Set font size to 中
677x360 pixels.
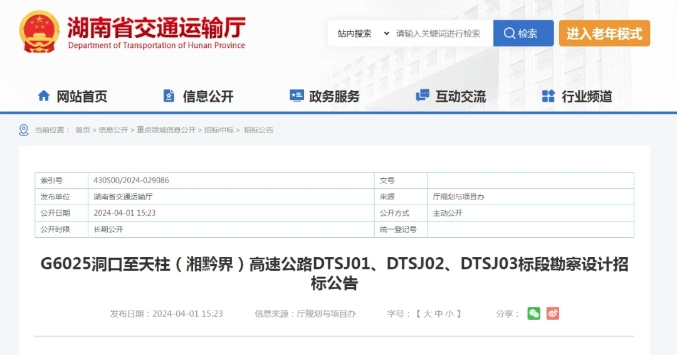click(x=438, y=314)
